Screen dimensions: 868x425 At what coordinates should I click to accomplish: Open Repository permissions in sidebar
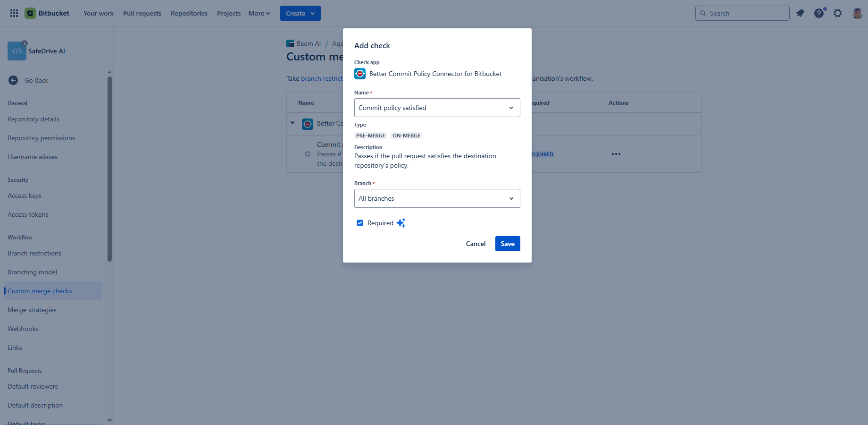41,138
